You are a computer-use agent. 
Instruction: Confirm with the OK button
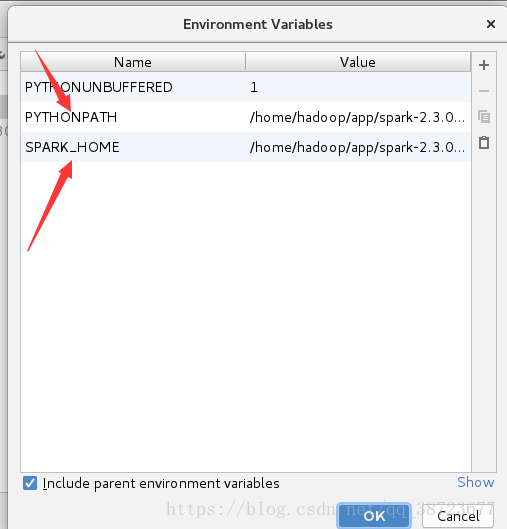tap(374, 516)
